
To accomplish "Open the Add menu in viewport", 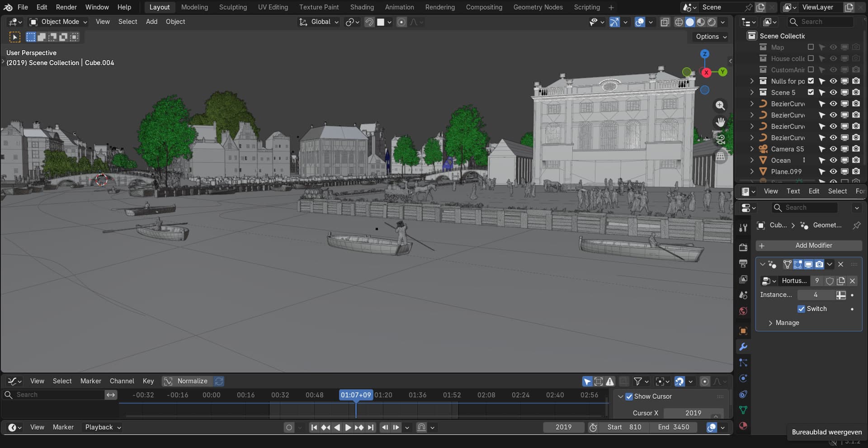I will (x=151, y=22).
